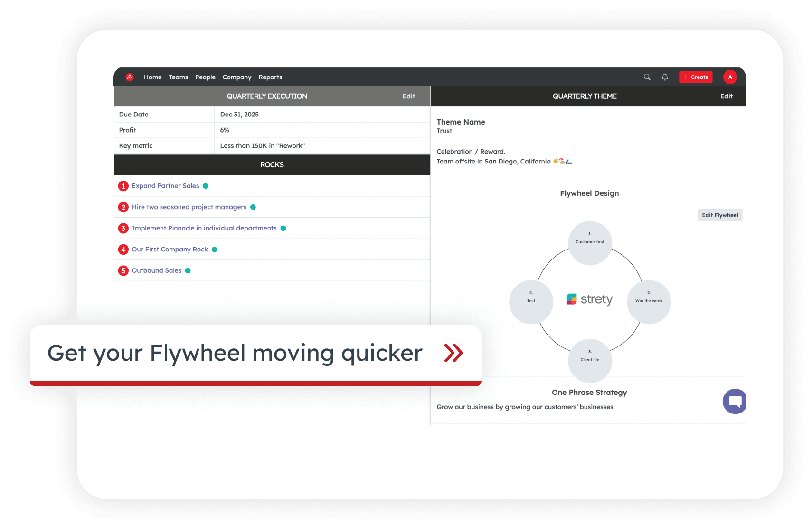Click the red double-chevron arrow icon

coord(453,353)
